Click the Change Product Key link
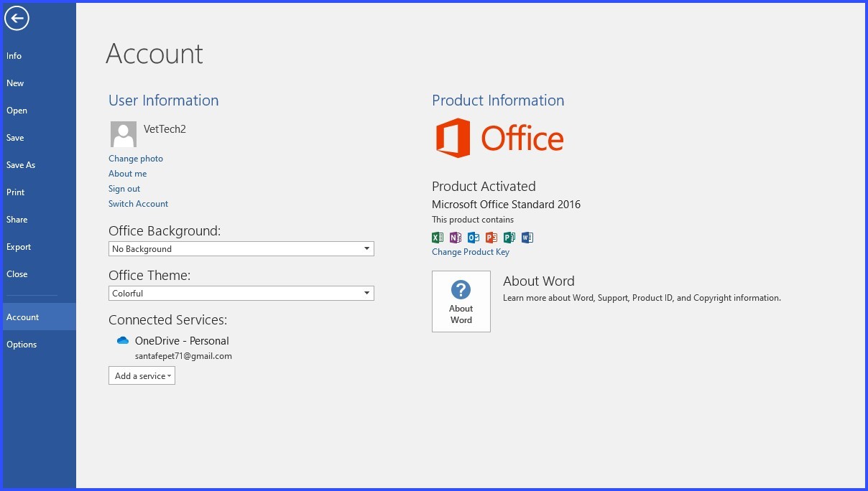This screenshot has width=868, height=491. tap(471, 252)
